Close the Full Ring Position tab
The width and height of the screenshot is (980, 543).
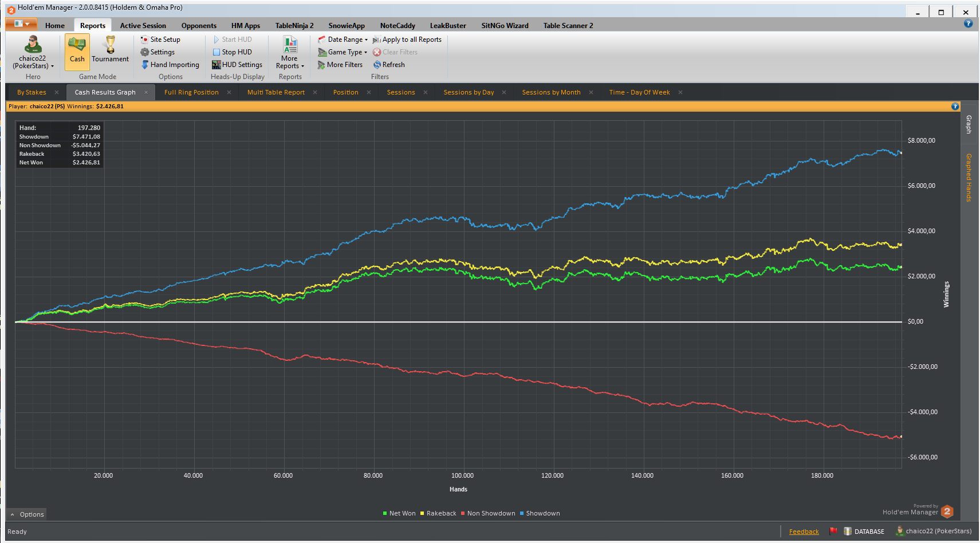[229, 92]
